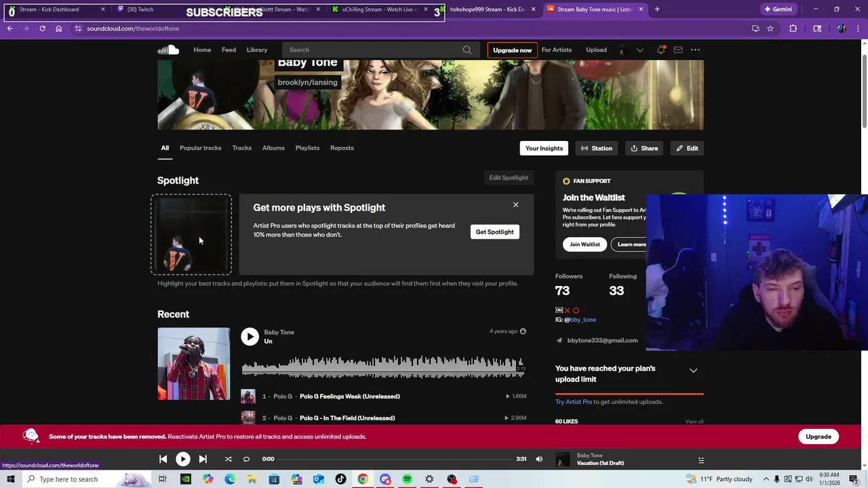Screen dimensions: 868x488
Task: Click the Share button
Action: (x=644, y=148)
